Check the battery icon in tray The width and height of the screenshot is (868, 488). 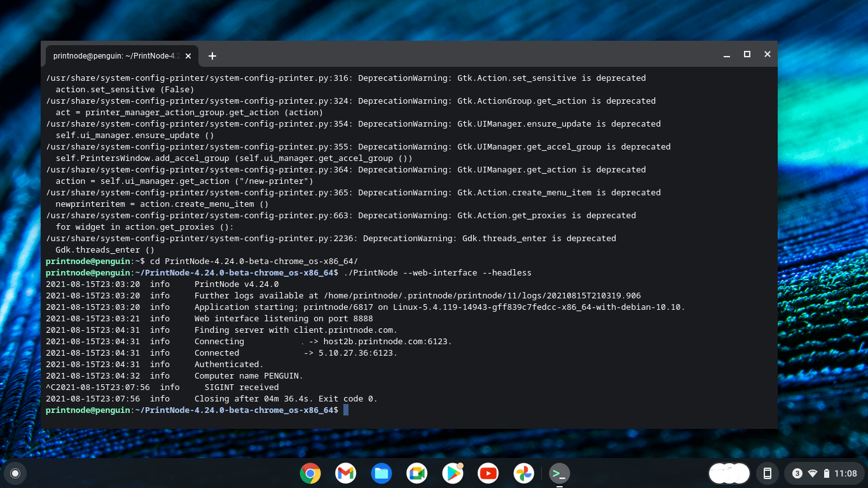pos(827,473)
